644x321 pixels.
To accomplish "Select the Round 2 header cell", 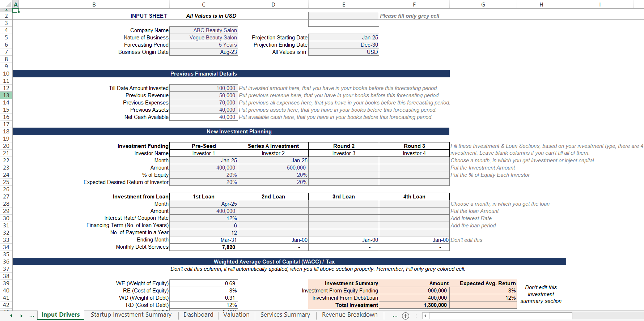I will pyautogui.click(x=344, y=146).
